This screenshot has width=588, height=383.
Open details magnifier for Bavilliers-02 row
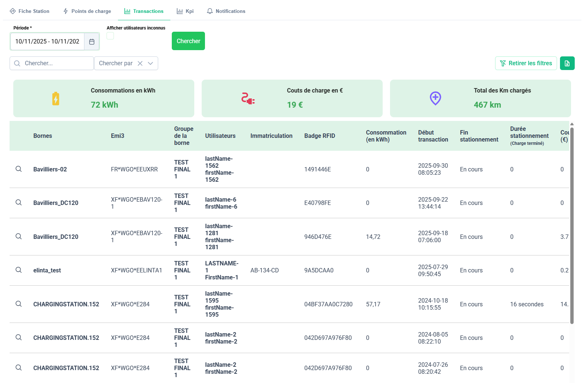[18, 169]
